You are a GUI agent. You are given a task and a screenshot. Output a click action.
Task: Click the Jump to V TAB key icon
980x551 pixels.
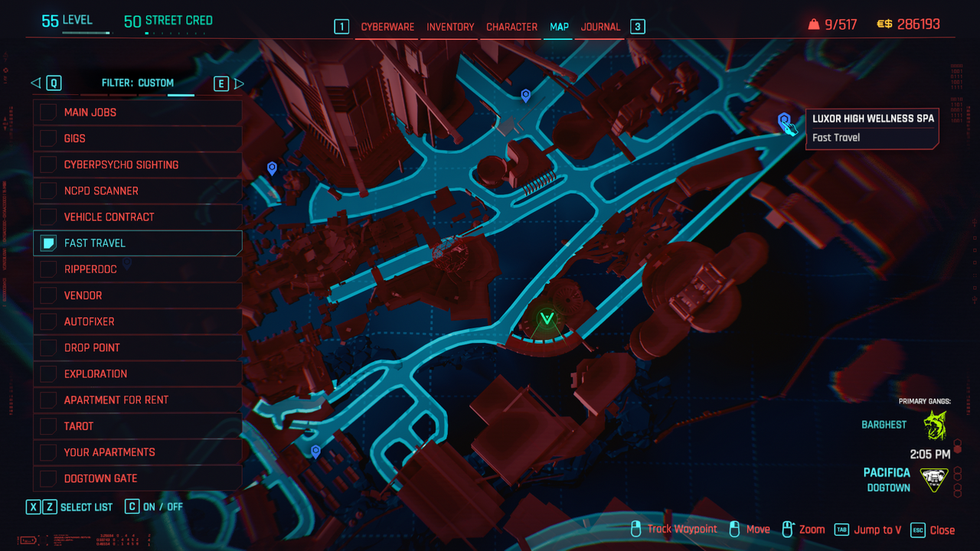pyautogui.click(x=841, y=530)
